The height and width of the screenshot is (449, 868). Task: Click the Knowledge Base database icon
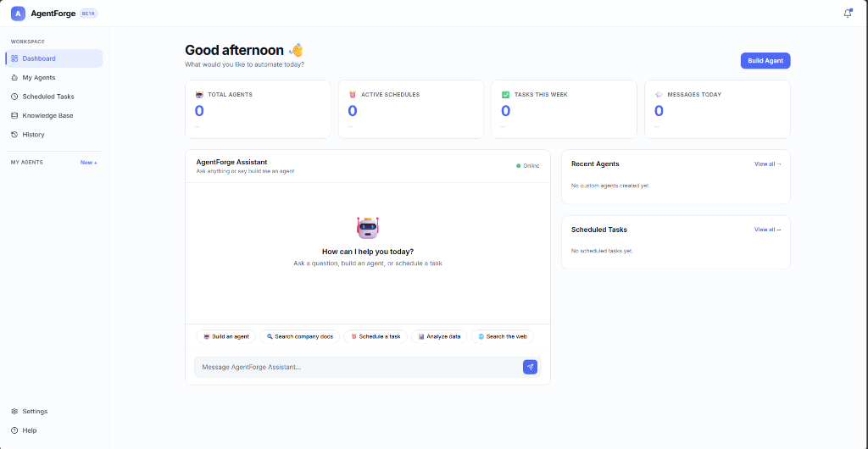[x=15, y=115]
